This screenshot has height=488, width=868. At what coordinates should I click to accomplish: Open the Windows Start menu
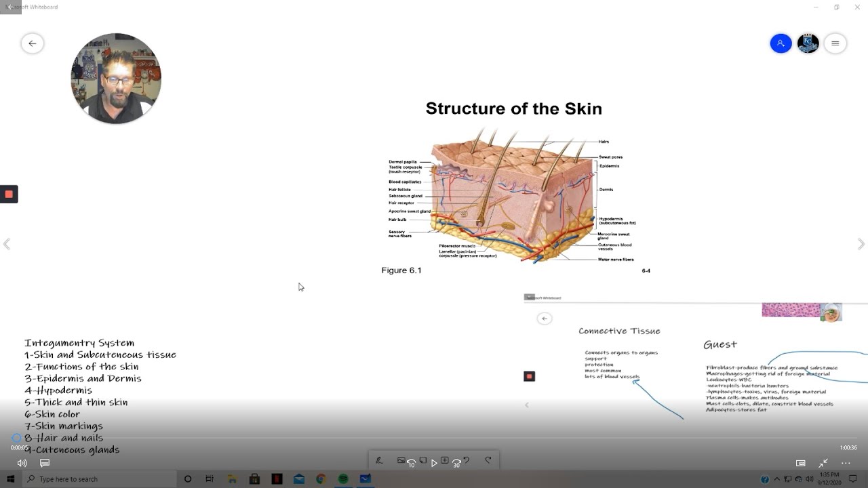pos(10,479)
